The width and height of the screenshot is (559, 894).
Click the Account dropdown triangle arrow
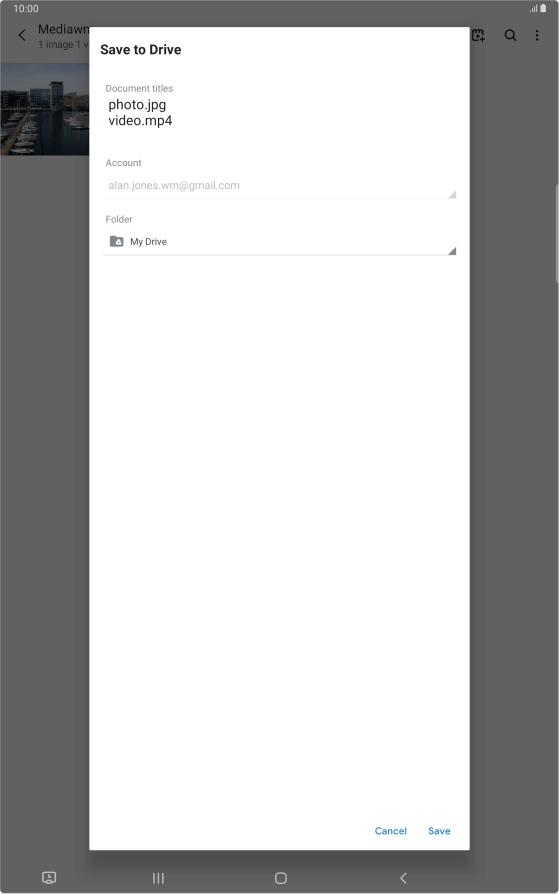[452, 194]
